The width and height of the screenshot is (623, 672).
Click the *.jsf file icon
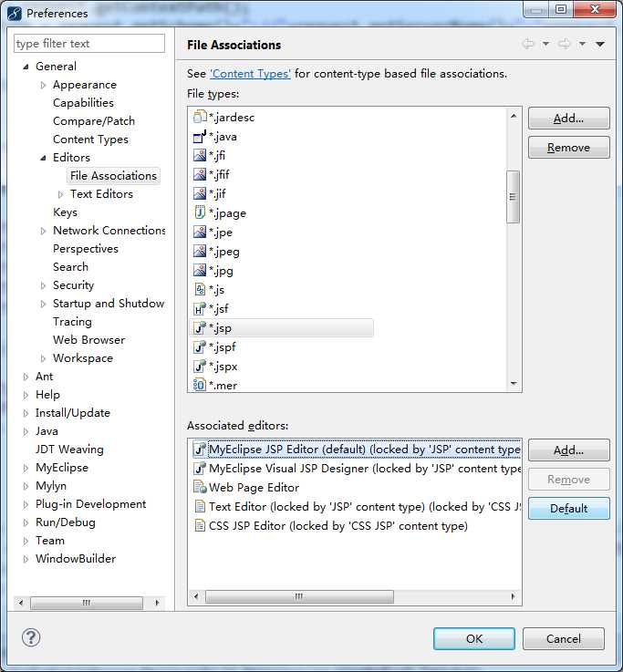[x=200, y=308]
